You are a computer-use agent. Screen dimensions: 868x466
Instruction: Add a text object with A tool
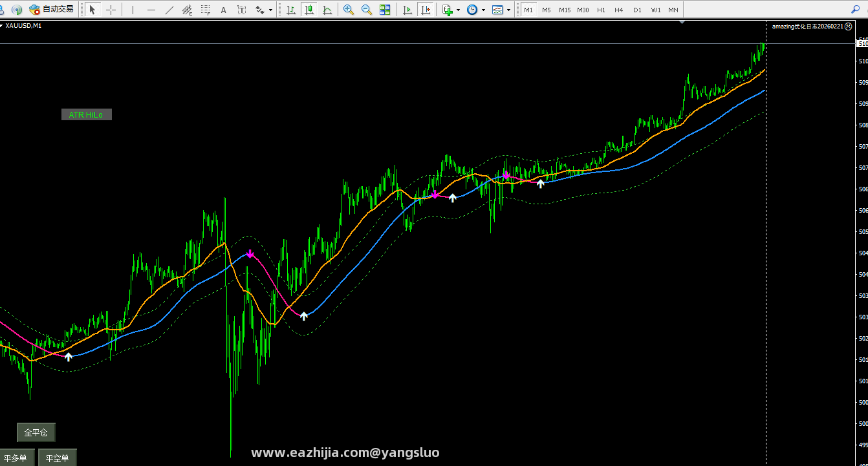click(x=224, y=10)
